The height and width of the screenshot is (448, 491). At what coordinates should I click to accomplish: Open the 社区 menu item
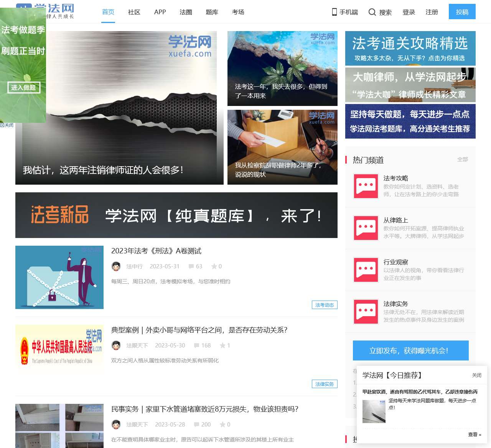point(133,12)
